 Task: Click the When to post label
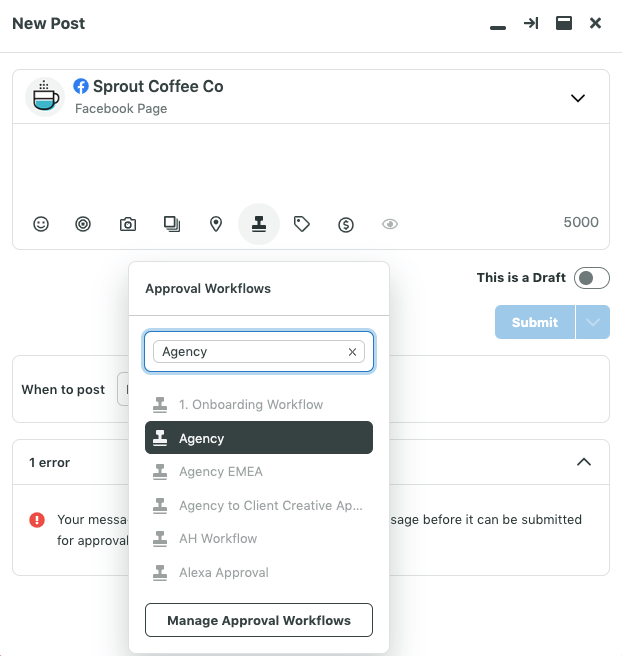(63, 390)
